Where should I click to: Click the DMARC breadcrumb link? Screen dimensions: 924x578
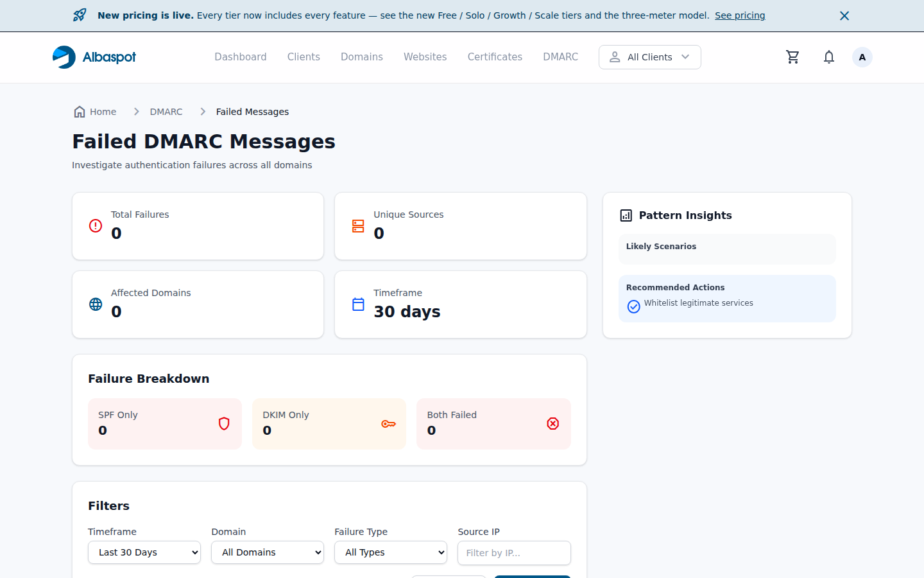click(166, 112)
